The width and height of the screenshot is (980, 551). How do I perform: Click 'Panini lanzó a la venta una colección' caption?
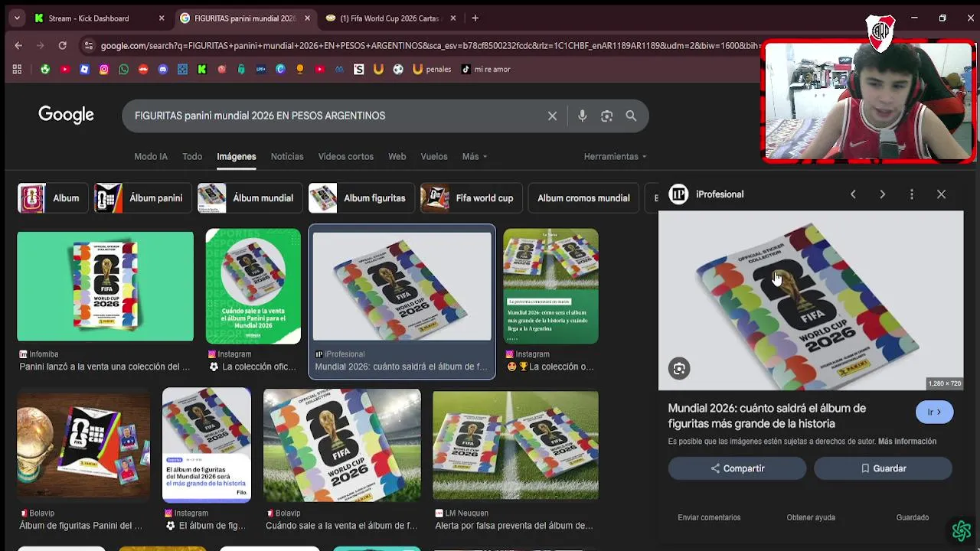(x=105, y=367)
